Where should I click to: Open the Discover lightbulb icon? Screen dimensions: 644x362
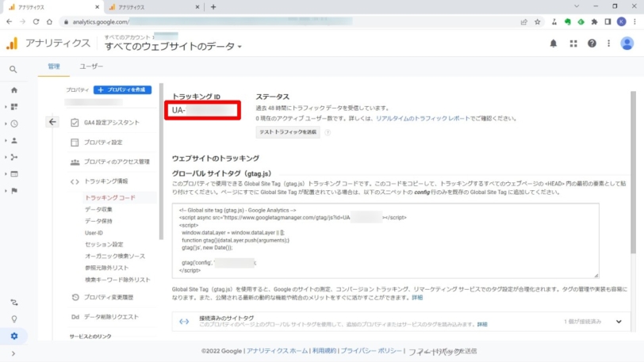[14, 319]
